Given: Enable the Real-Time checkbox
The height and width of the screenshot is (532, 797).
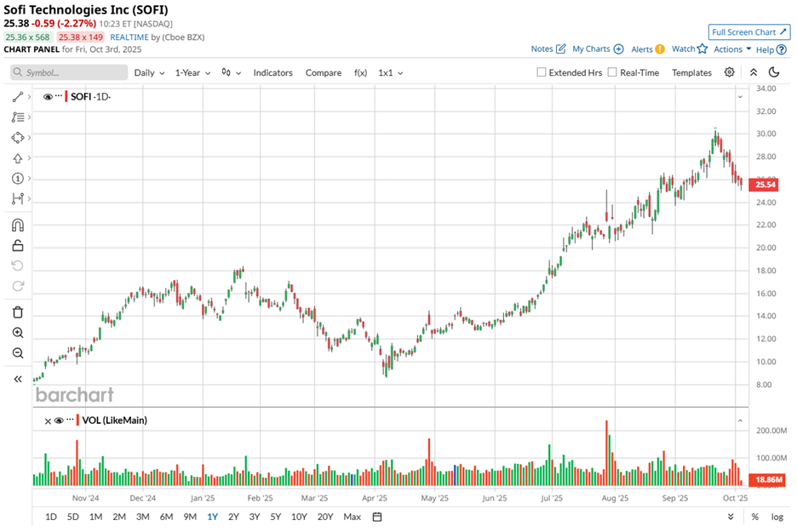Looking at the screenshot, I should [x=612, y=72].
